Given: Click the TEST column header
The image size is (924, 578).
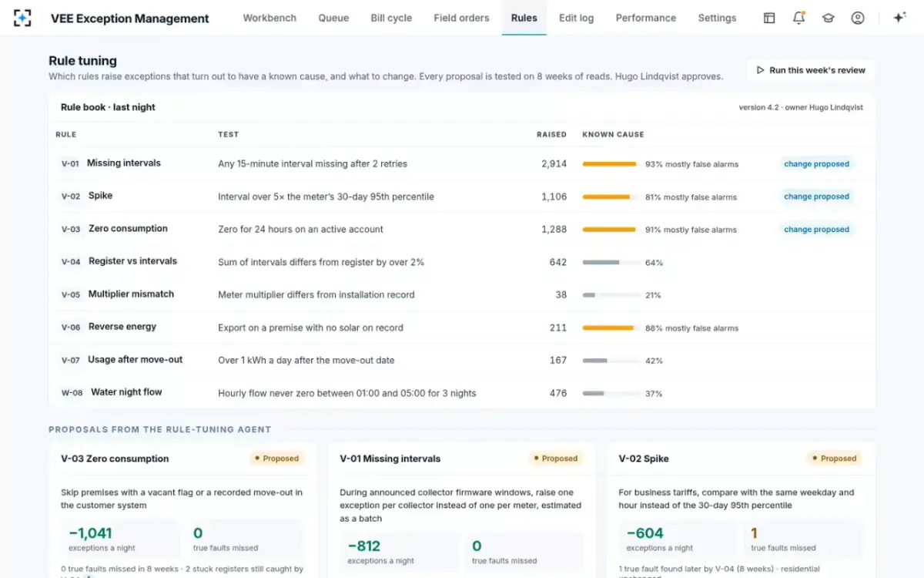Looking at the screenshot, I should [229, 134].
